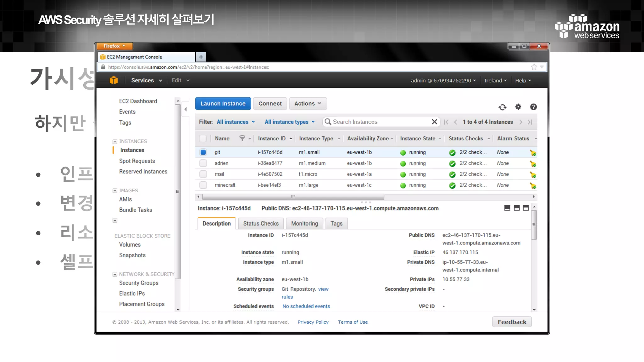This screenshot has height=362, width=644.
Task: Click alarm icon for minecraft instance
Action: pyautogui.click(x=533, y=186)
